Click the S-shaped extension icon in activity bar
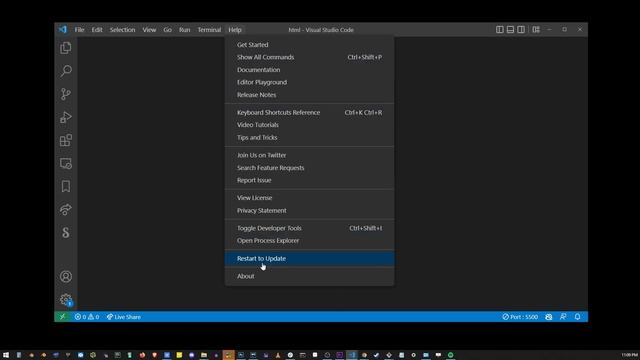640x360 pixels. coord(66,233)
